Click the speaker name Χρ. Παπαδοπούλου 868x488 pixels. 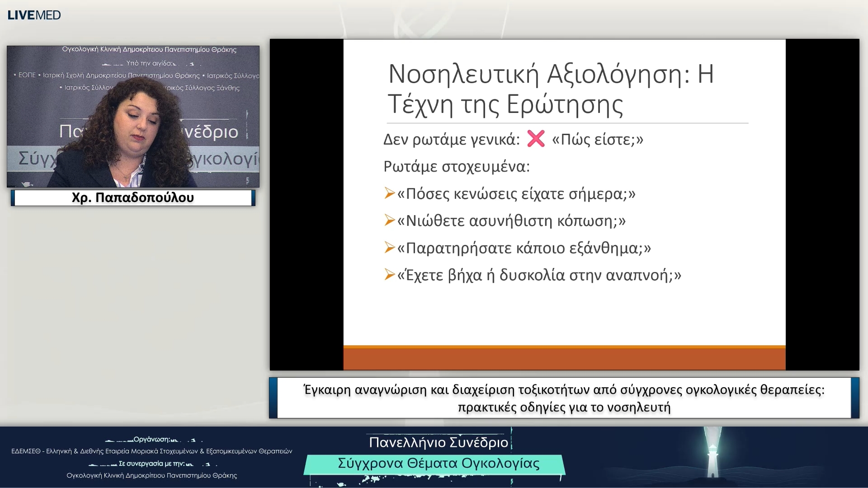coord(133,198)
